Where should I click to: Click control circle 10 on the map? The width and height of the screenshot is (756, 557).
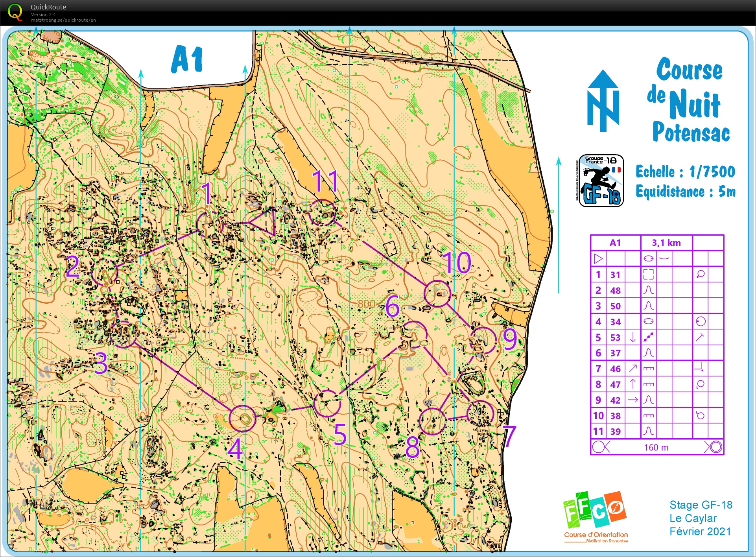tap(437, 293)
